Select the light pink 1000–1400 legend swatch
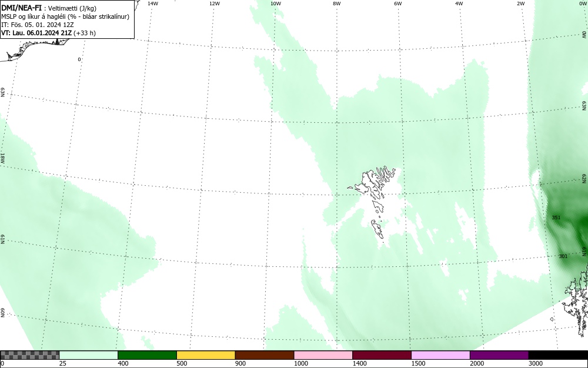Screen dimensions: 588x368 323,355
